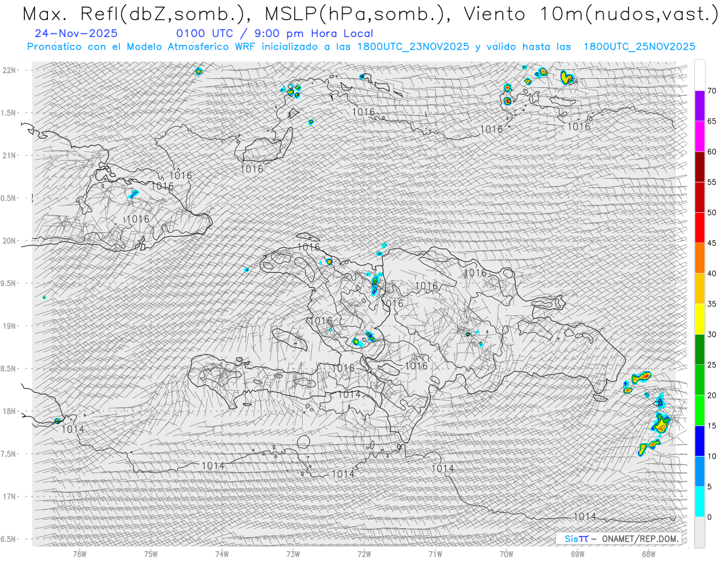
Task: Click the dark blue 10-15 dBZ band
Action: click(x=699, y=441)
